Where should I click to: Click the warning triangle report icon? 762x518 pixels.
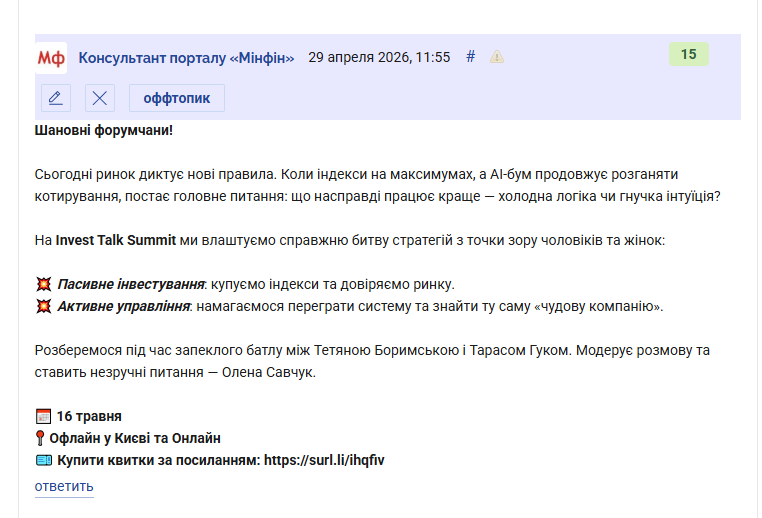[497, 57]
